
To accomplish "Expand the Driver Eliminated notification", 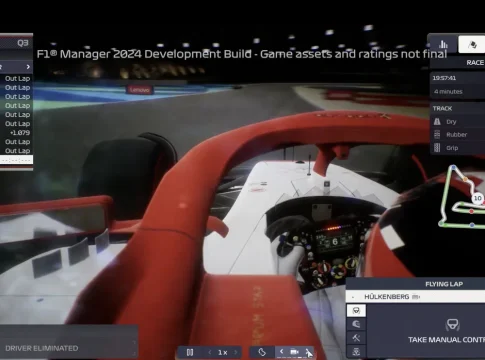I will 69,348.
